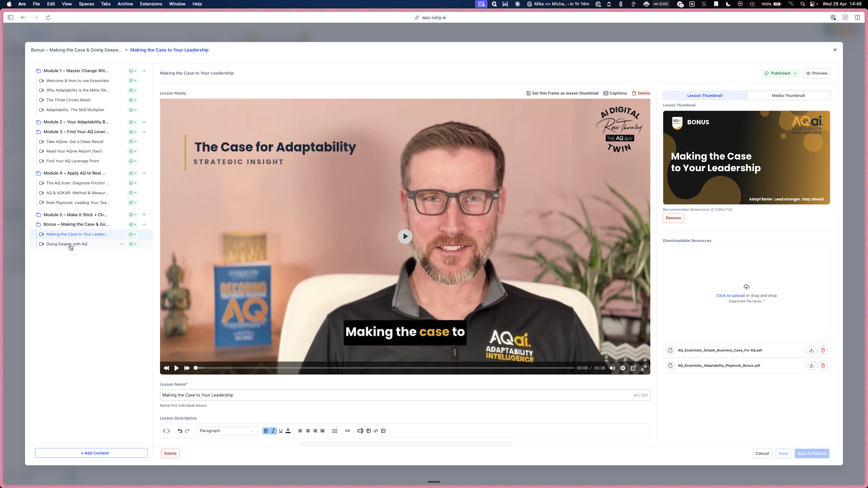Viewport: 868px width, 488px height.
Task: Expand Module 2 – Your Adaptability section
Action: pyautogui.click(x=144, y=122)
